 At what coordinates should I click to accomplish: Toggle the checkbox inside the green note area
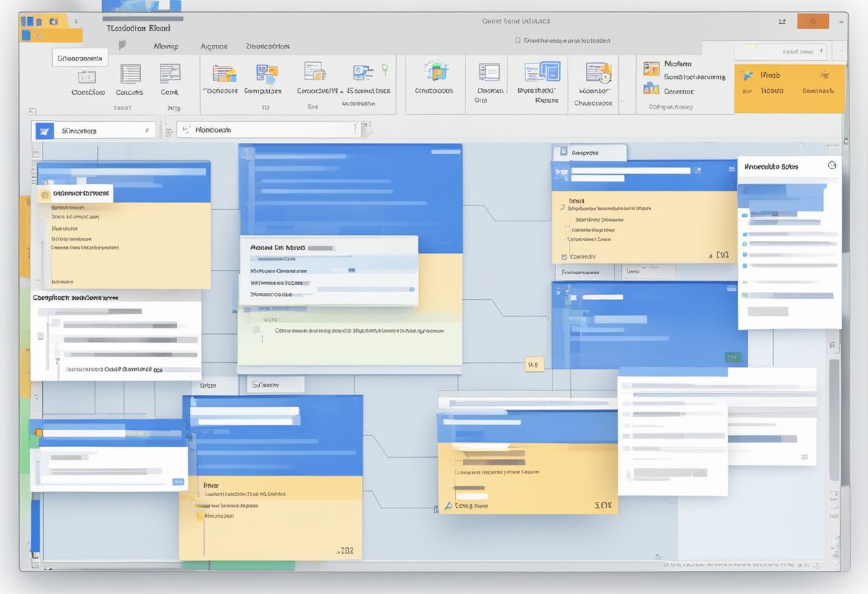[257, 328]
